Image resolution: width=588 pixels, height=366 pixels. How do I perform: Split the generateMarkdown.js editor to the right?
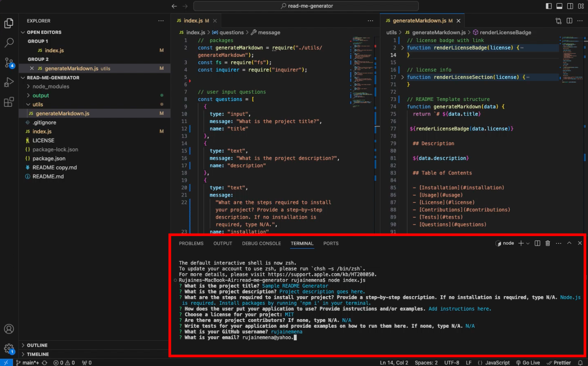pos(569,21)
